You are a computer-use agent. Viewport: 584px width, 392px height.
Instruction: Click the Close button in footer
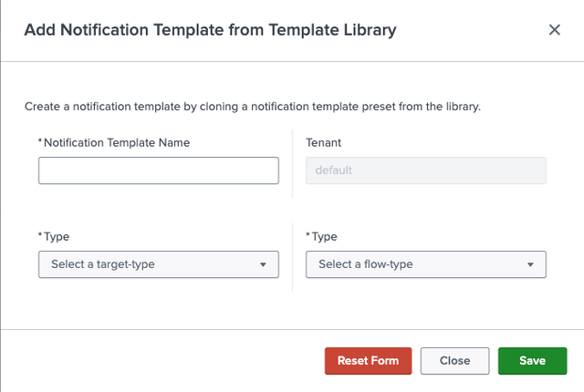click(x=454, y=361)
